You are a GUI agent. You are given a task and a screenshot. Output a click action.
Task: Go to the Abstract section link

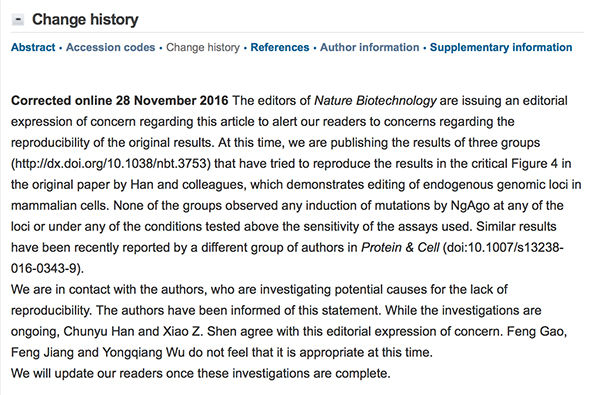[33, 47]
